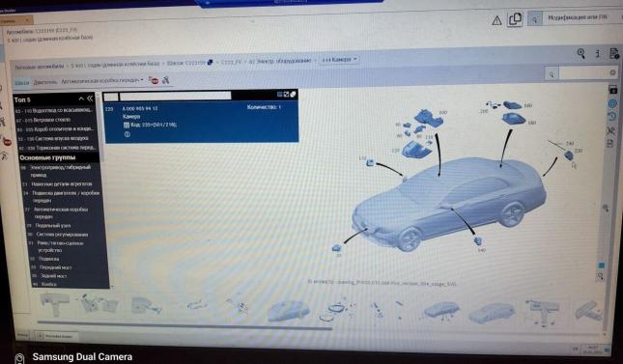
Task: Click the history clock icon on right toolbar
Action: pyautogui.click(x=611, y=117)
